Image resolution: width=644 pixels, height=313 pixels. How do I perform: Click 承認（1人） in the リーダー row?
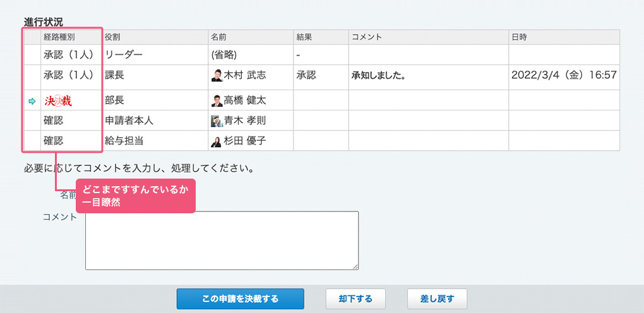(69, 55)
